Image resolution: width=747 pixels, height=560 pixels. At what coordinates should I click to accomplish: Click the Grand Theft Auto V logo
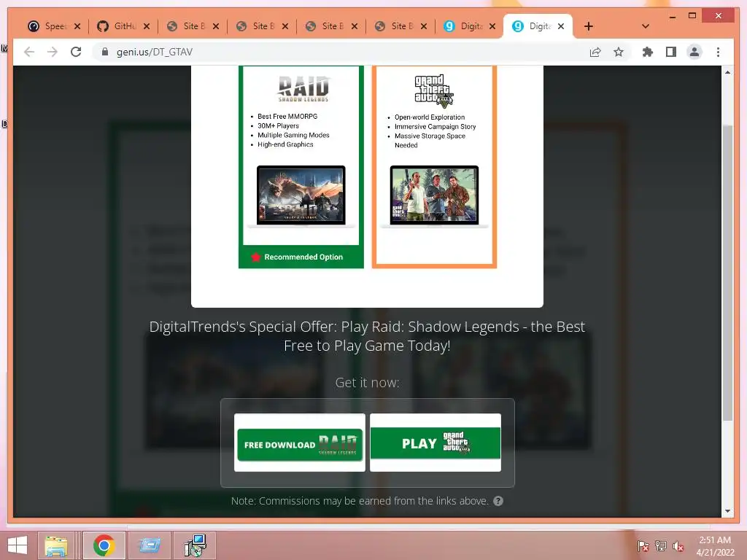[433, 90]
